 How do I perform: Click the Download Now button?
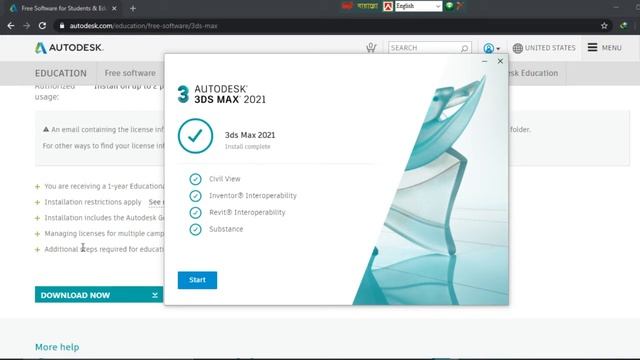[x=99, y=295]
